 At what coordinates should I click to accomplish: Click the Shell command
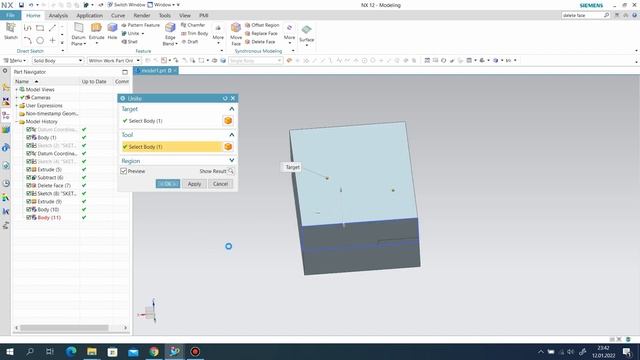129,42
